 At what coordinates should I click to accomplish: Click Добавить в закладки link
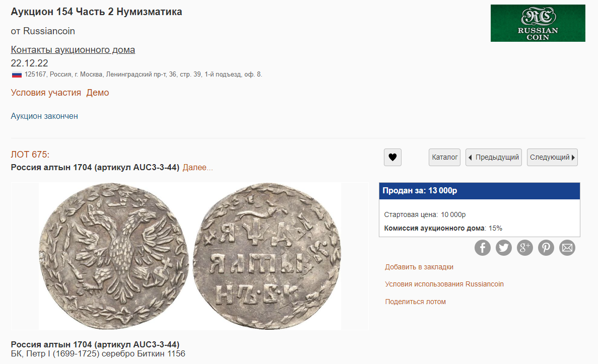419,267
